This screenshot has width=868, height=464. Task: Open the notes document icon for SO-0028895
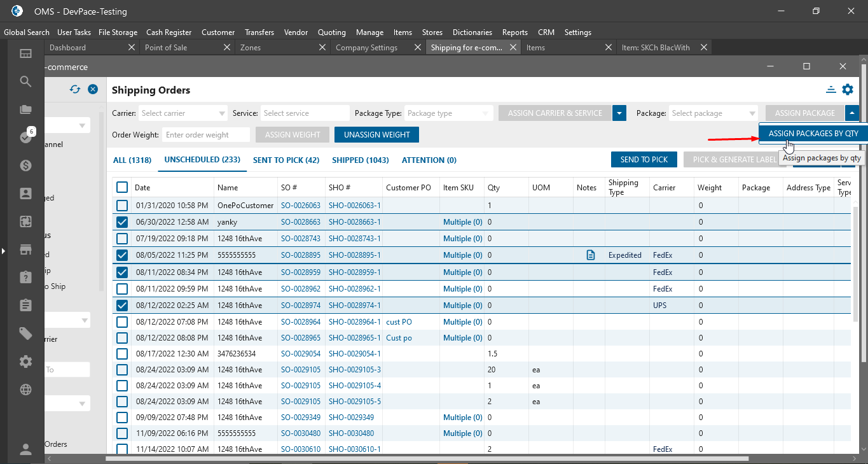(x=591, y=255)
